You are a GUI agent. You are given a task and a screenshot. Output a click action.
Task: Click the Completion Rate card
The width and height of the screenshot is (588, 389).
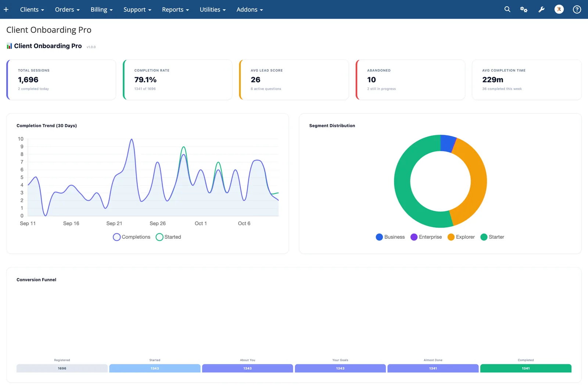(x=178, y=80)
